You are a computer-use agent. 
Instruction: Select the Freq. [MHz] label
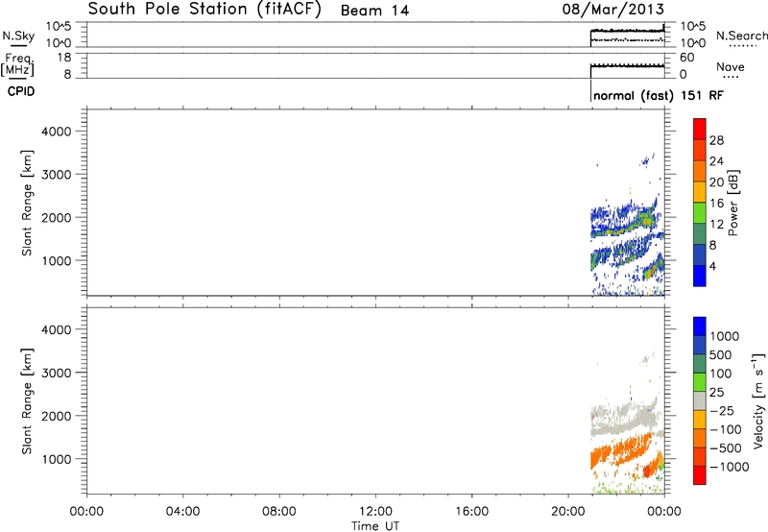point(17,65)
